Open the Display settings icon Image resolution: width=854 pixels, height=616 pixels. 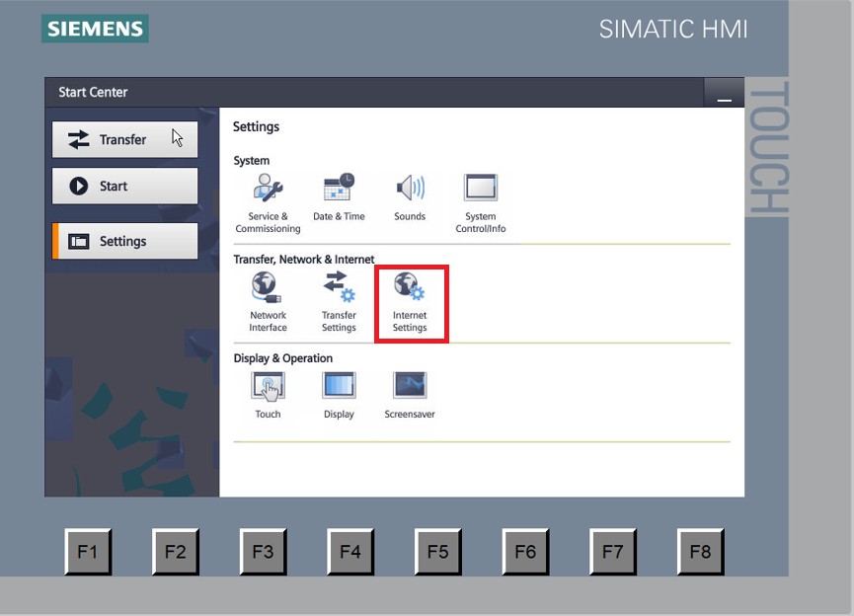click(x=339, y=395)
